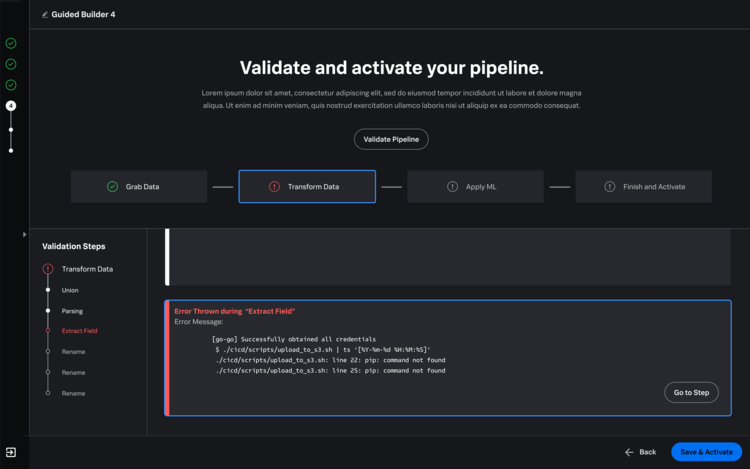Select the Union validation step
The width and height of the screenshot is (750, 469).
(70, 290)
